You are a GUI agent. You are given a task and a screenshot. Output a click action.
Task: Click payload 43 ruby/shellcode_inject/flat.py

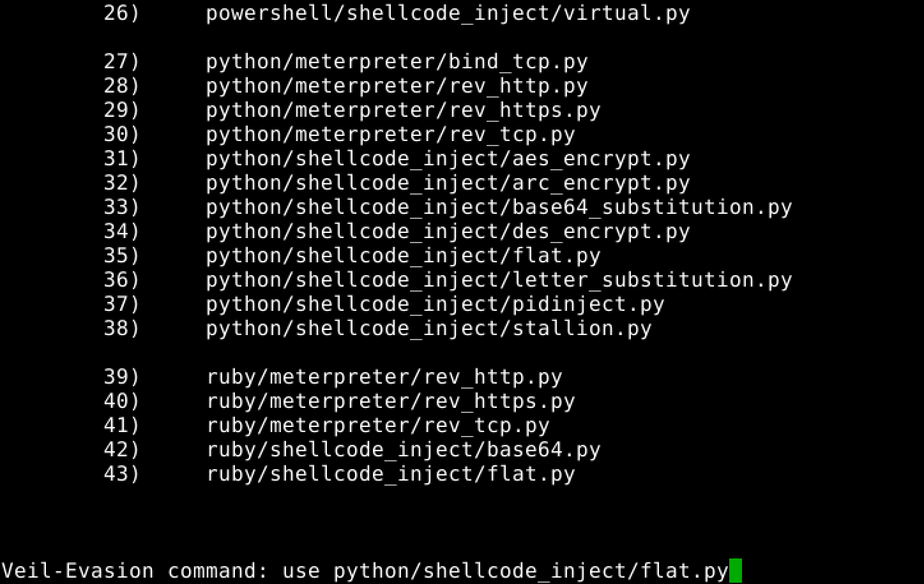pyautogui.click(x=390, y=474)
